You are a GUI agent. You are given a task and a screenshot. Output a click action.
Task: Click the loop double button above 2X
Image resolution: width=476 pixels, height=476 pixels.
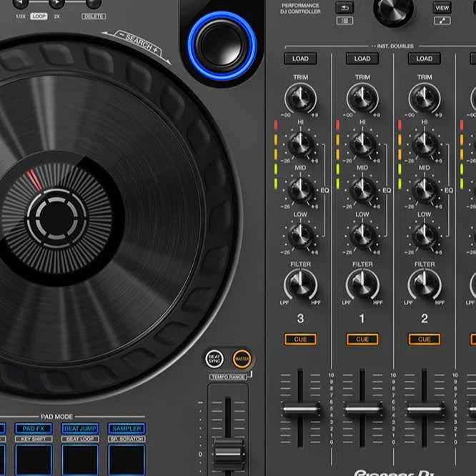(x=56, y=4)
